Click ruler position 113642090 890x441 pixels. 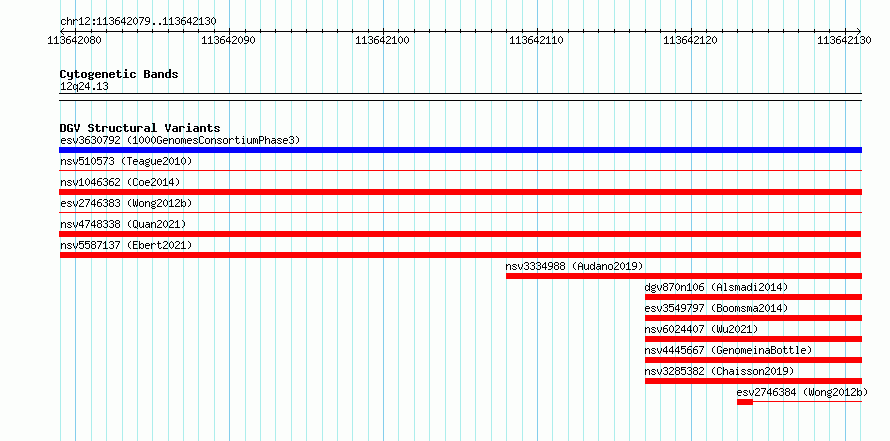(229, 40)
